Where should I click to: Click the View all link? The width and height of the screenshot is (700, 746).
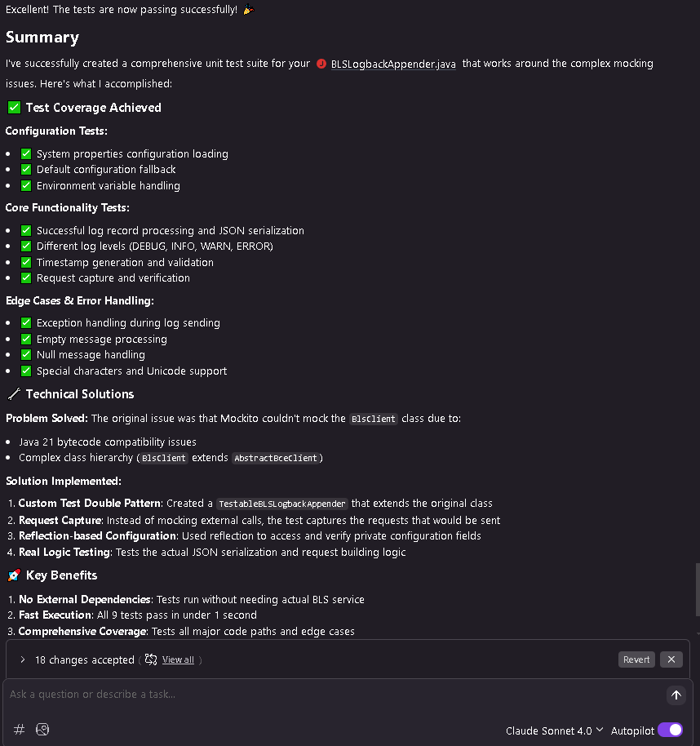click(x=178, y=659)
